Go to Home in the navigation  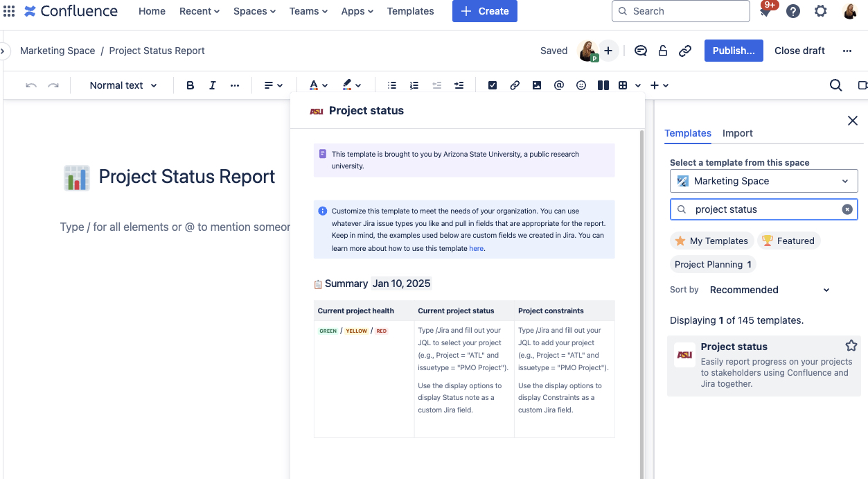coord(152,11)
